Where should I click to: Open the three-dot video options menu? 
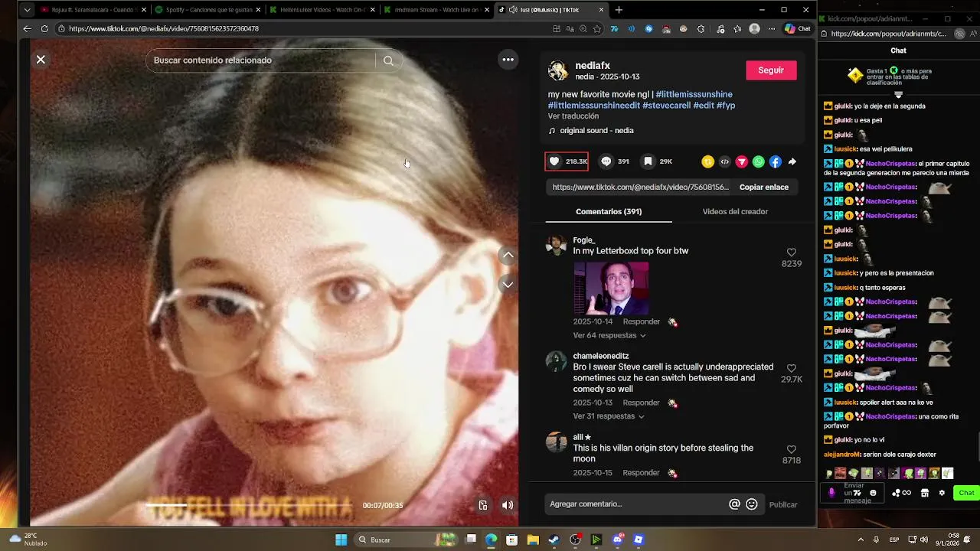coord(508,60)
